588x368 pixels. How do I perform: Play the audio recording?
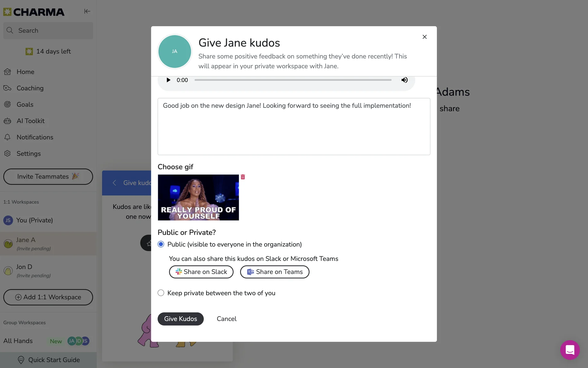tap(168, 80)
